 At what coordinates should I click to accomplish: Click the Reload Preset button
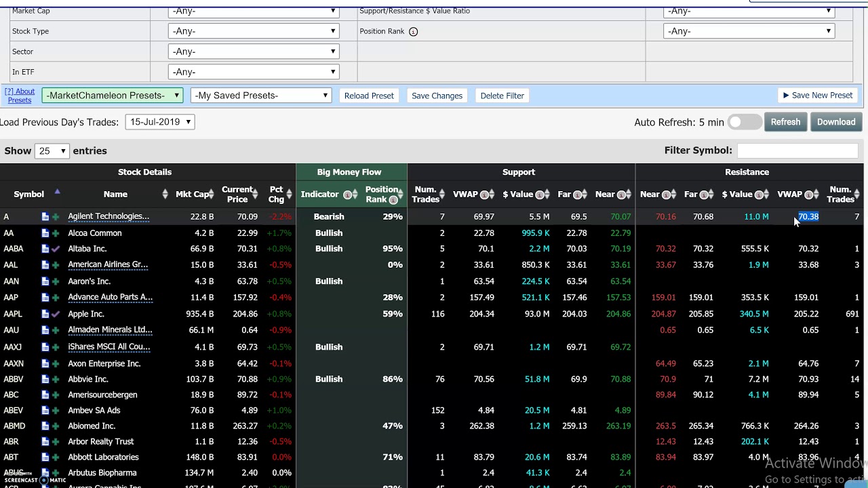click(369, 96)
